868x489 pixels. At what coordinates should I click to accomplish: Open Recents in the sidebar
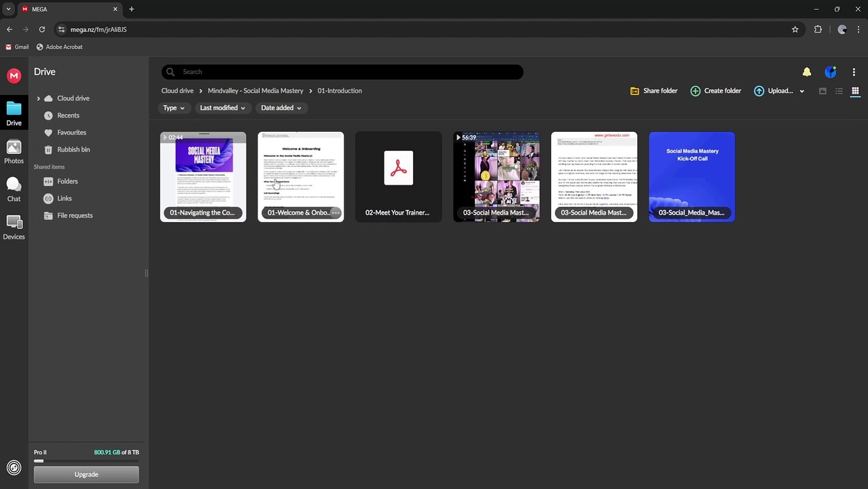pyautogui.click(x=68, y=115)
